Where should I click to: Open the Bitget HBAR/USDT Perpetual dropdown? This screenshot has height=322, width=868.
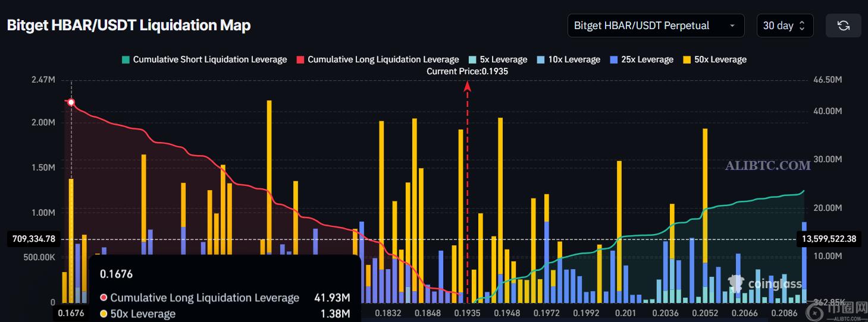point(655,26)
